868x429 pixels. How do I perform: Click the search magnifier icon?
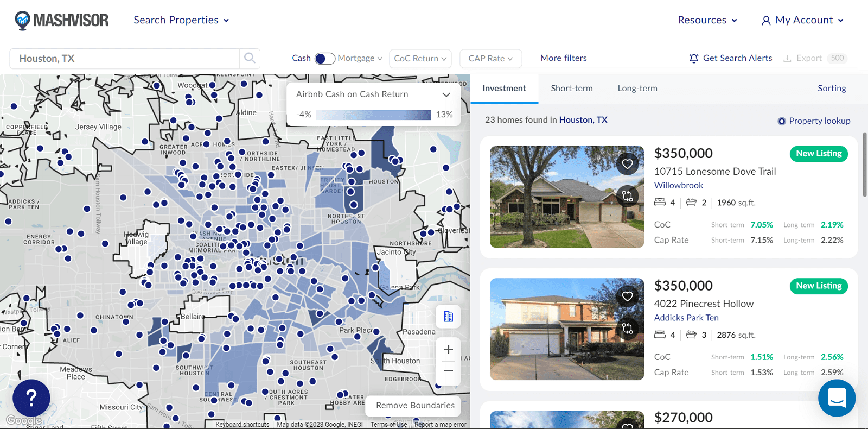(250, 58)
